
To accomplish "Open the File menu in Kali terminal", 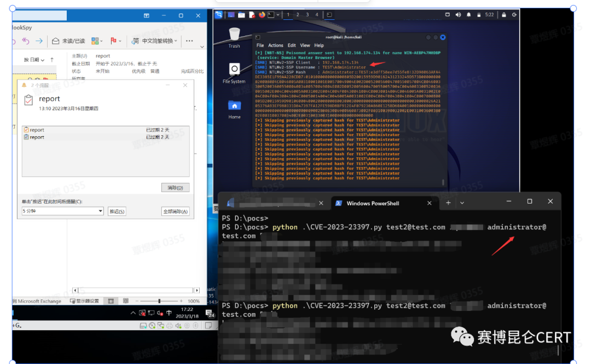I will coord(260,45).
